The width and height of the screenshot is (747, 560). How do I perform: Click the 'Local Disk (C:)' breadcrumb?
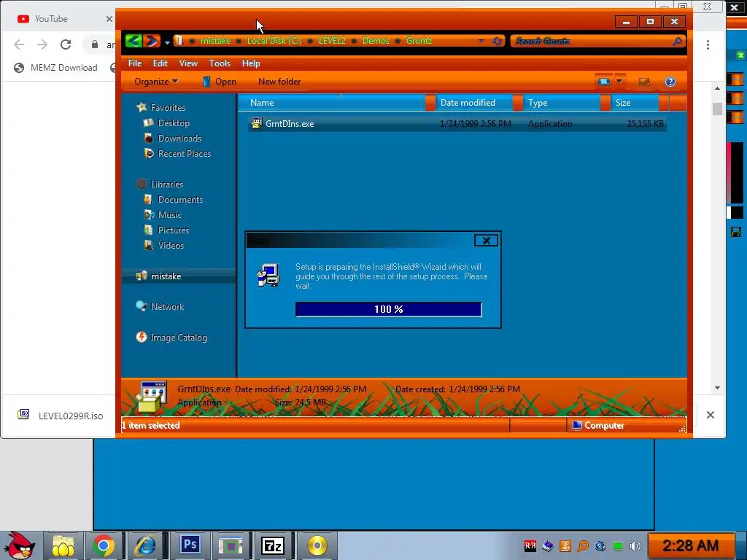(x=274, y=41)
